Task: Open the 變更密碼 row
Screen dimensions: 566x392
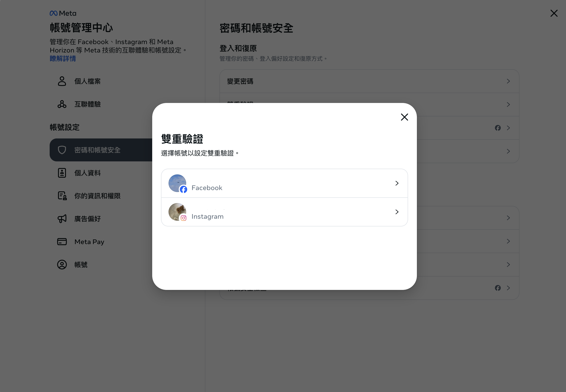Action: tap(369, 81)
